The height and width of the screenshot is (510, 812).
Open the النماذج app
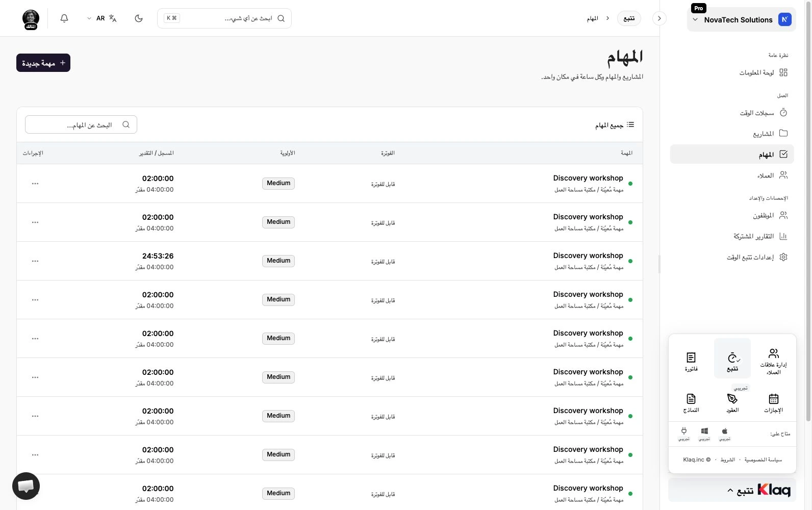[x=691, y=403]
